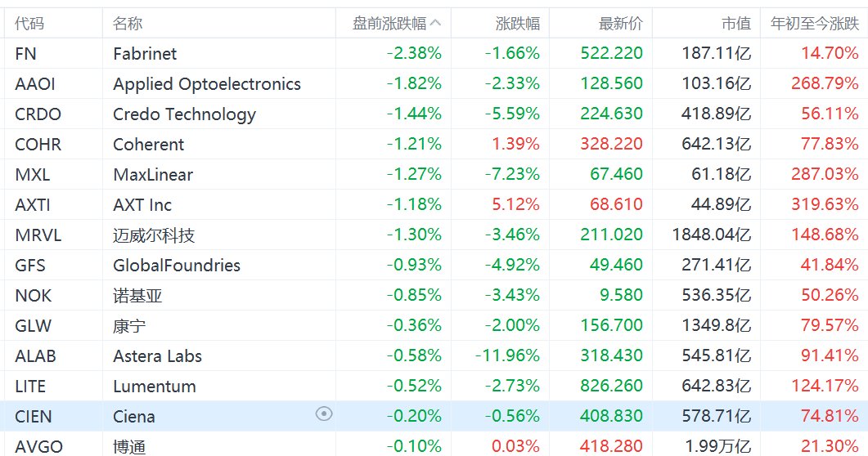868x456 pixels.
Task: Select the MRVL ticker code
Action: coord(38,235)
